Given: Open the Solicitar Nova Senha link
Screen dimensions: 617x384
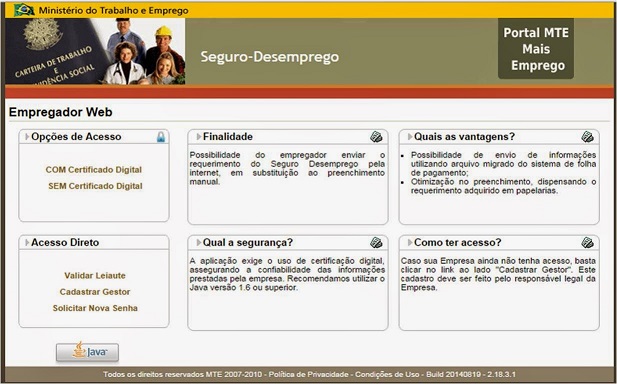Looking at the screenshot, I should (x=95, y=308).
